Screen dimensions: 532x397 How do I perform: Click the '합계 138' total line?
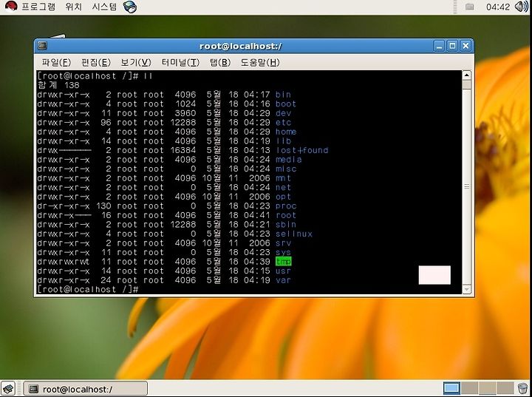tap(58, 85)
